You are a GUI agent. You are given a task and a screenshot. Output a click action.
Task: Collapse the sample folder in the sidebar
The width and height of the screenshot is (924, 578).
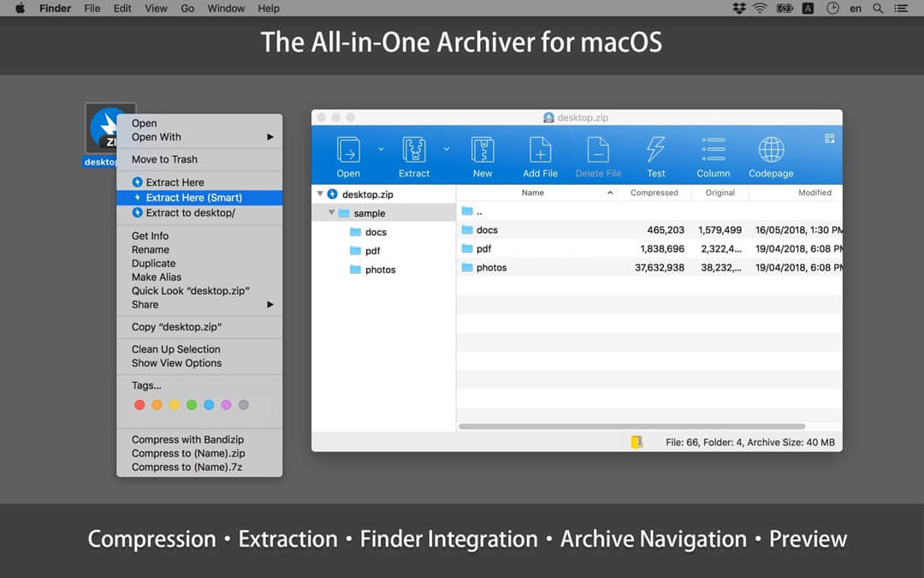click(x=332, y=212)
